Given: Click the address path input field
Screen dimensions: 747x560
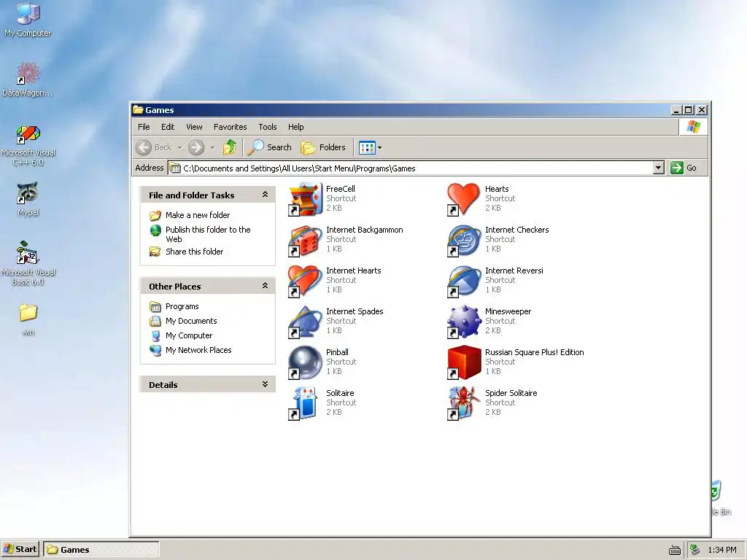Looking at the screenshot, I should tap(416, 168).
